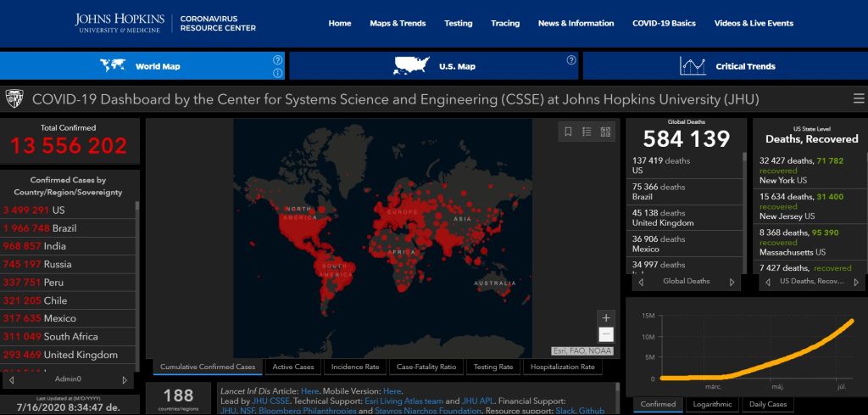Screen dimensions: 868x415
Task: Select Incidence Rate map tab
Action: (x=355, y=367)
